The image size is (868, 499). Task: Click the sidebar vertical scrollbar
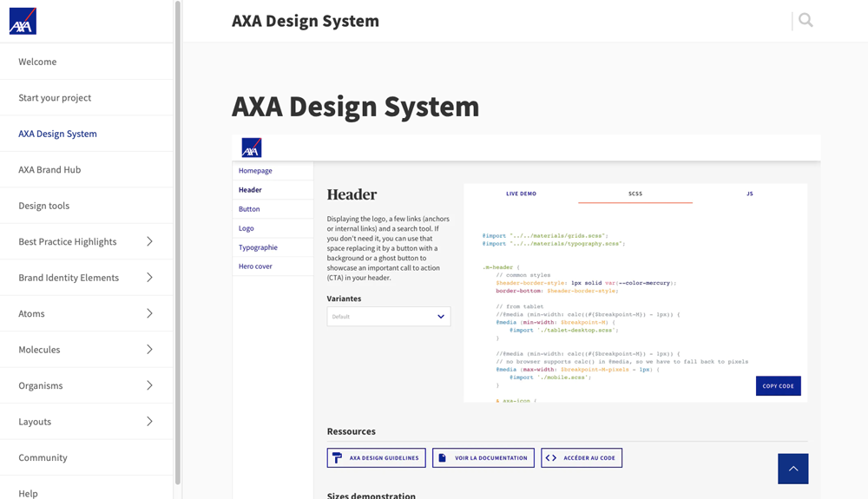pyautogui.click(x=178, y=243)
